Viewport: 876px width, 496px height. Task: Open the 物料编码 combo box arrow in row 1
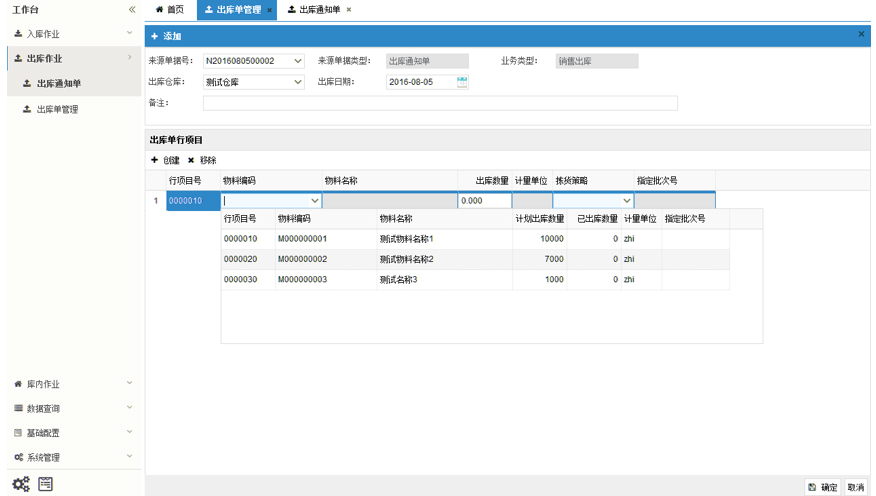pyautogui.click(x=315, y=201)
